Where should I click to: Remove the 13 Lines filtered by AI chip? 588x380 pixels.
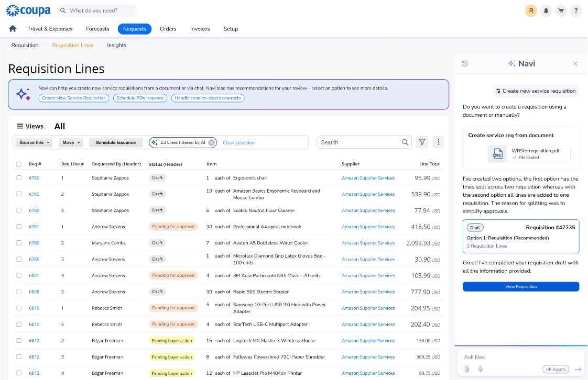coord(212,143)
